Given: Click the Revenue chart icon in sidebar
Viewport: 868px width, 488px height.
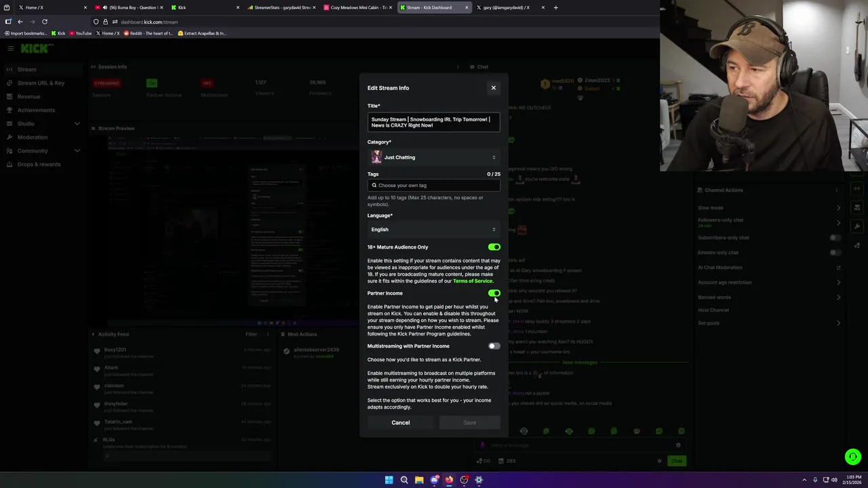Looking at the screenshot, I should [9, 96].
